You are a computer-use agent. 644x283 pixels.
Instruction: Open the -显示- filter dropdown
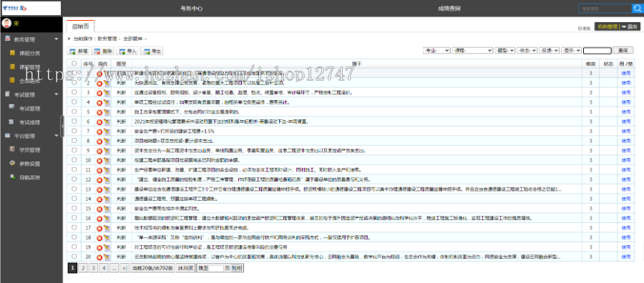point(571,50)
